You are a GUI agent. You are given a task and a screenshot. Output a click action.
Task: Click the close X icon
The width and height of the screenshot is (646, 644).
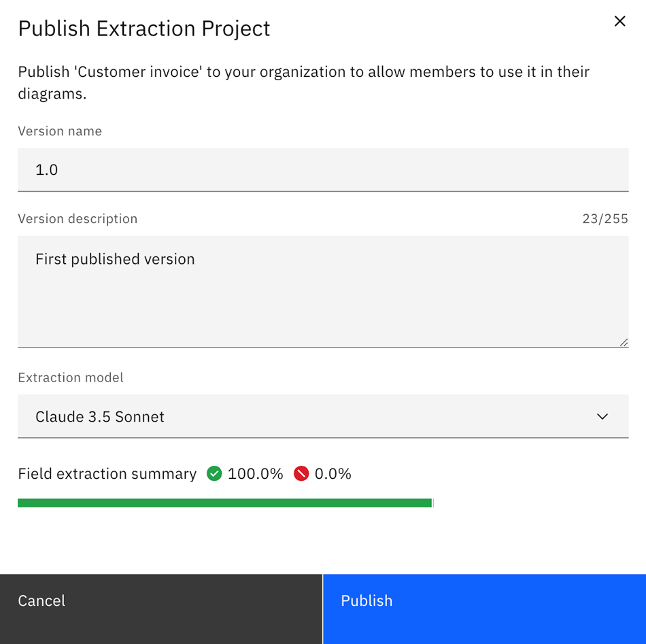click(x=619, y=21)
